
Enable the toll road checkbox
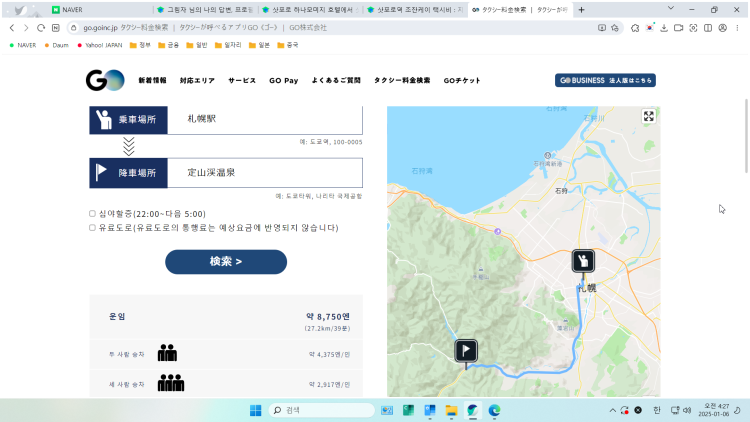tap(92, 228)
